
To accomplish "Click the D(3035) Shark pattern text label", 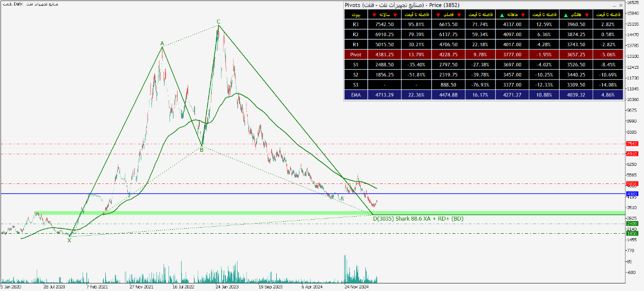I will (418, 219).
